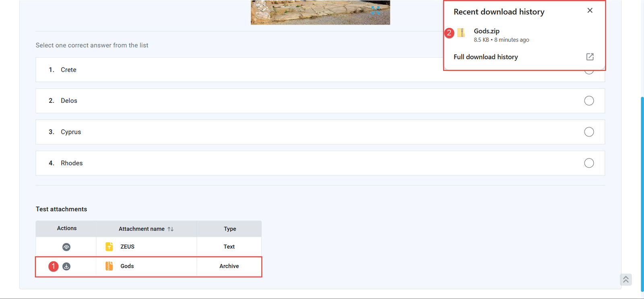Click the Recent download history title
The image size is (644, 299).
point(499,12)
